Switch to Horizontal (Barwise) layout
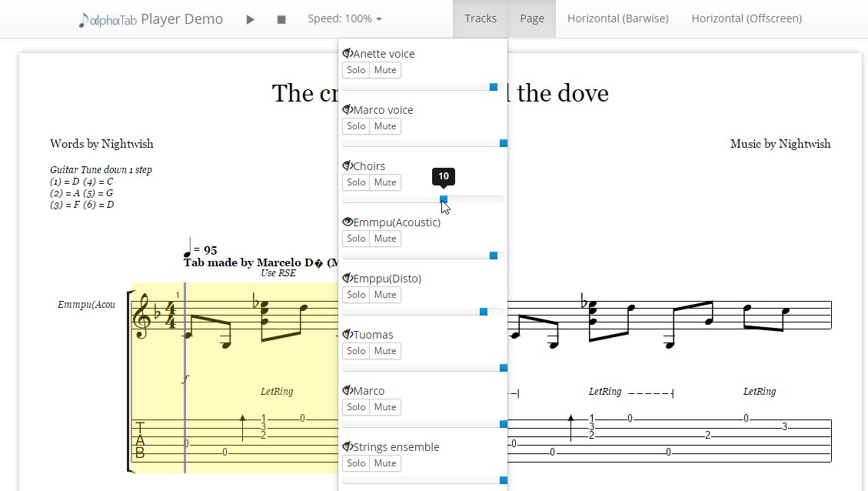This screenshot has height=491, width=868. [x=618, y=18]
